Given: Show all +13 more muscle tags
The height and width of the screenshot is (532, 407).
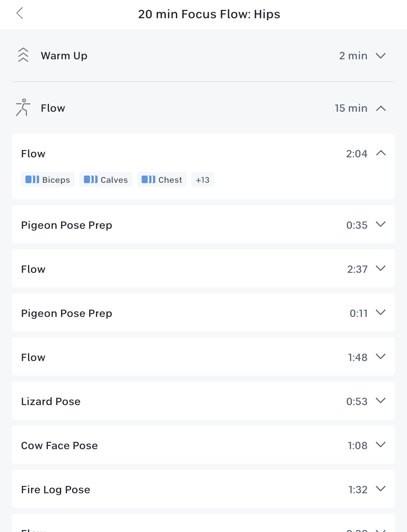Looking at the screenshot, I should [203, 180].
